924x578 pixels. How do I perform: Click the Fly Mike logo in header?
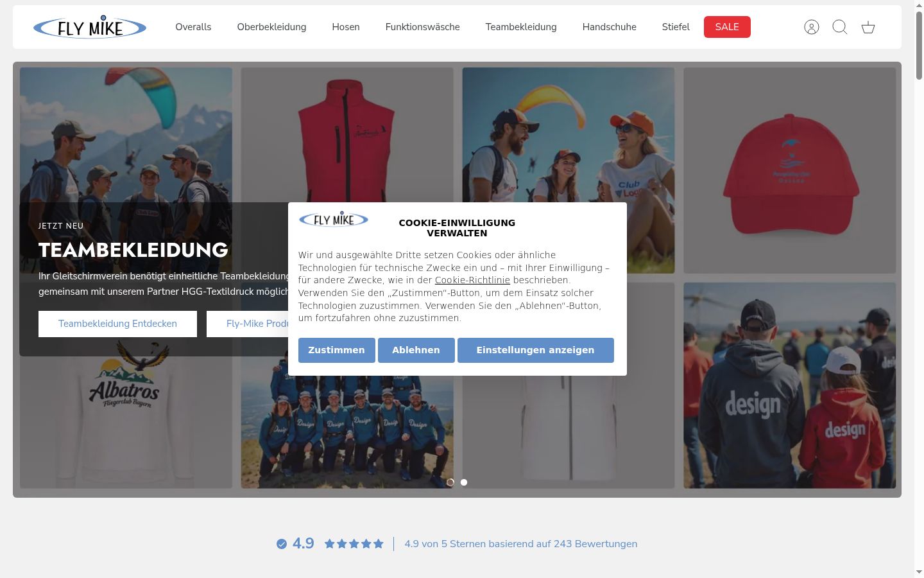pos(90,27)
